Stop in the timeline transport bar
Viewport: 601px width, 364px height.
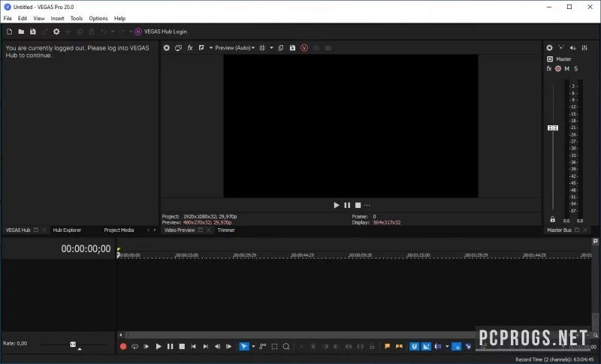click(x=182, y=347)
